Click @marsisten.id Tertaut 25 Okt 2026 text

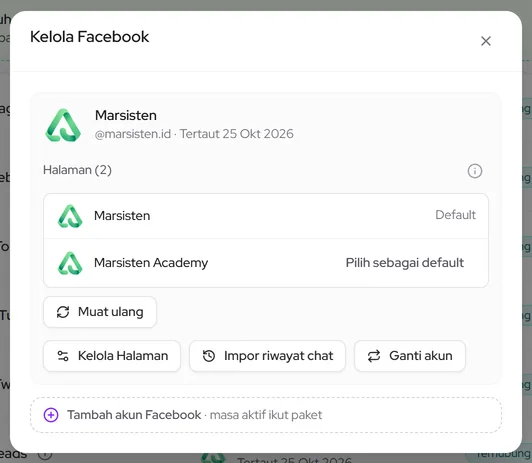click(x=194, y=134)
